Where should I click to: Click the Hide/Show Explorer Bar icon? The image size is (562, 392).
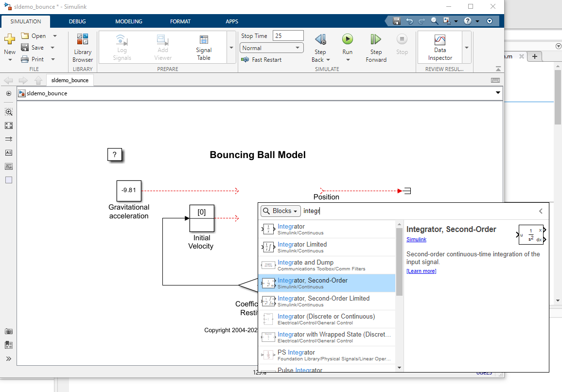click(x=9, y=93)
